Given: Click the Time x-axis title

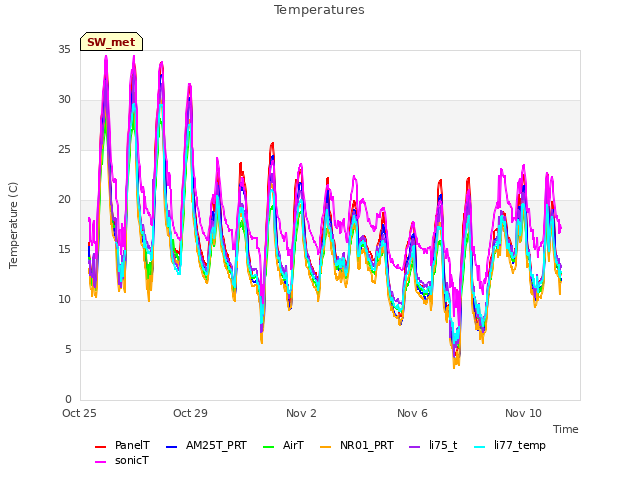Looking at the screenshot, I should pyautogui.click(x=566, y=429).
